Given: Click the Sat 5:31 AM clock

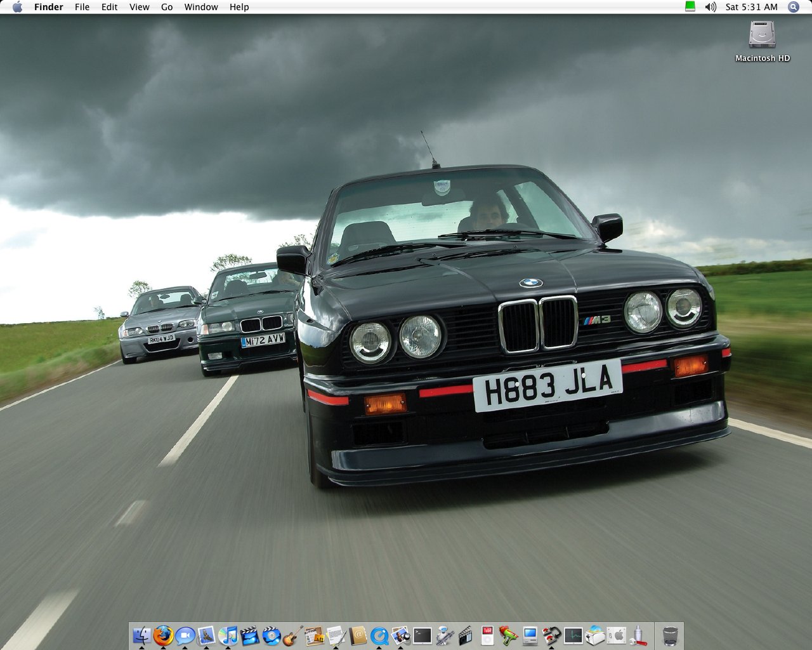Looking at the screenshot, I should click(x=751, y=7).
